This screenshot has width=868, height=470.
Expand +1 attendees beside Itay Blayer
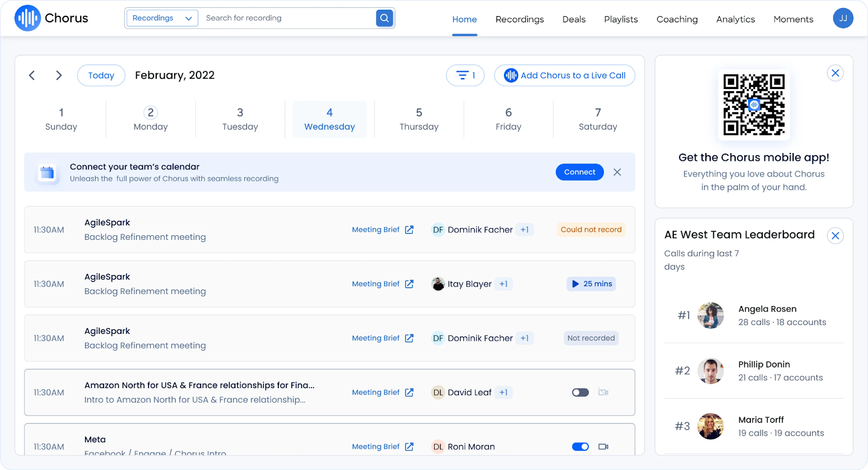point(503,284)
